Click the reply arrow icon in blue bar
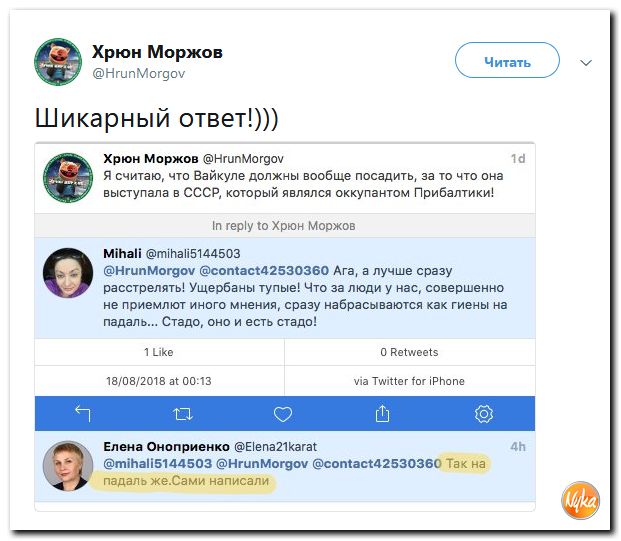Viewport: 621px width, 541px height. (83, 414)
